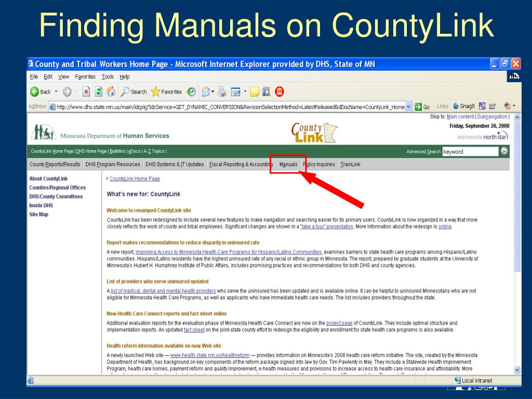Open the www.health.state.mn.us/healthreform link

pyautogui.click(x=210, y=355)
